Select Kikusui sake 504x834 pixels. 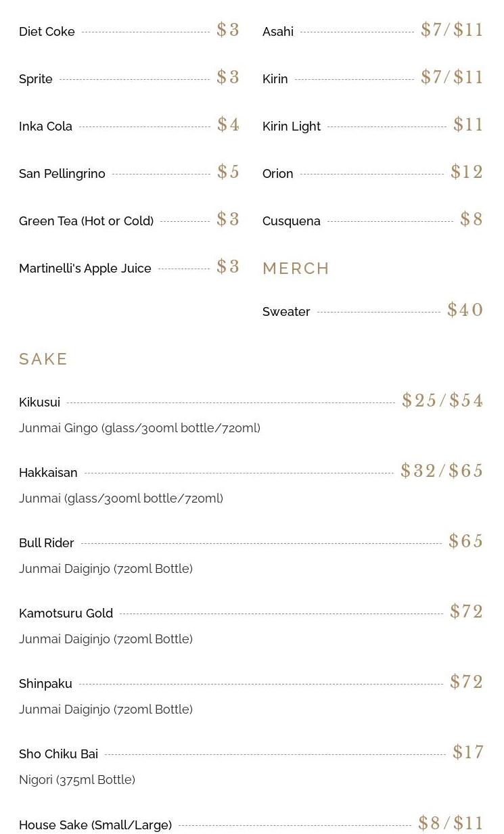40,402
